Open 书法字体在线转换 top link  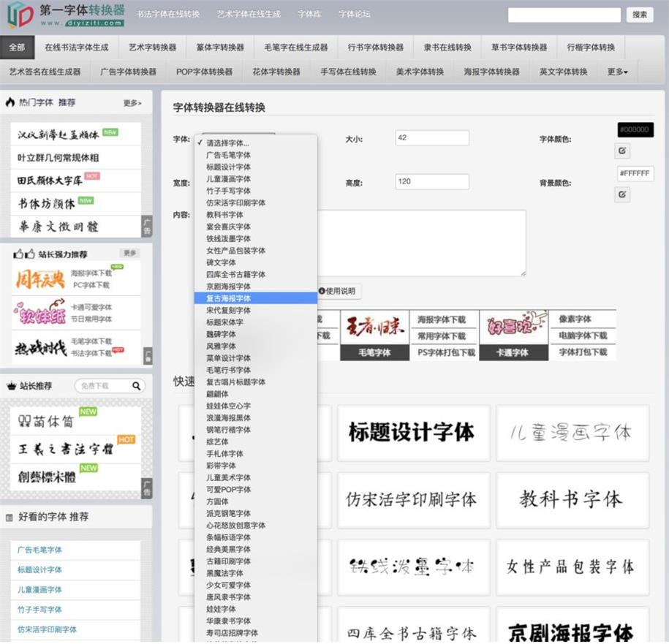click(x=167, y=14)
